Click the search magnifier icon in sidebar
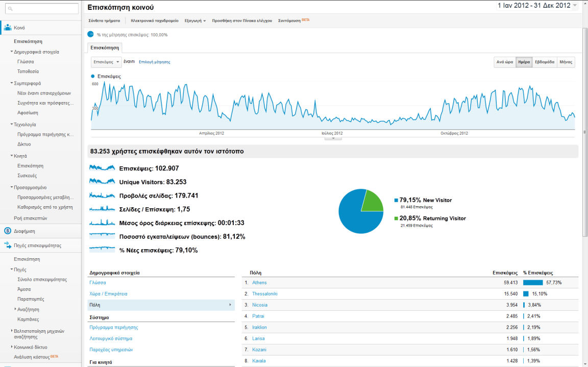The width and height of the screenshot is (588, 367). point(10,9)
